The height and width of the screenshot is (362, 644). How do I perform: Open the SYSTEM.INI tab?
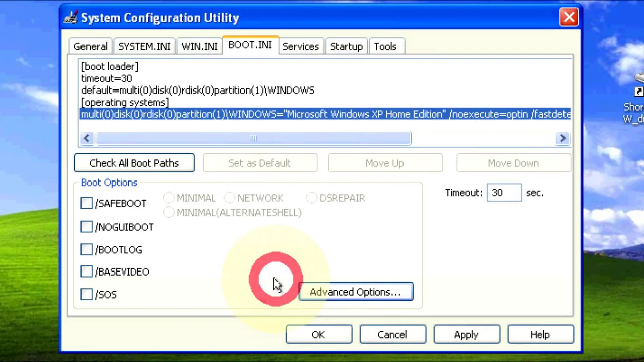144,46
